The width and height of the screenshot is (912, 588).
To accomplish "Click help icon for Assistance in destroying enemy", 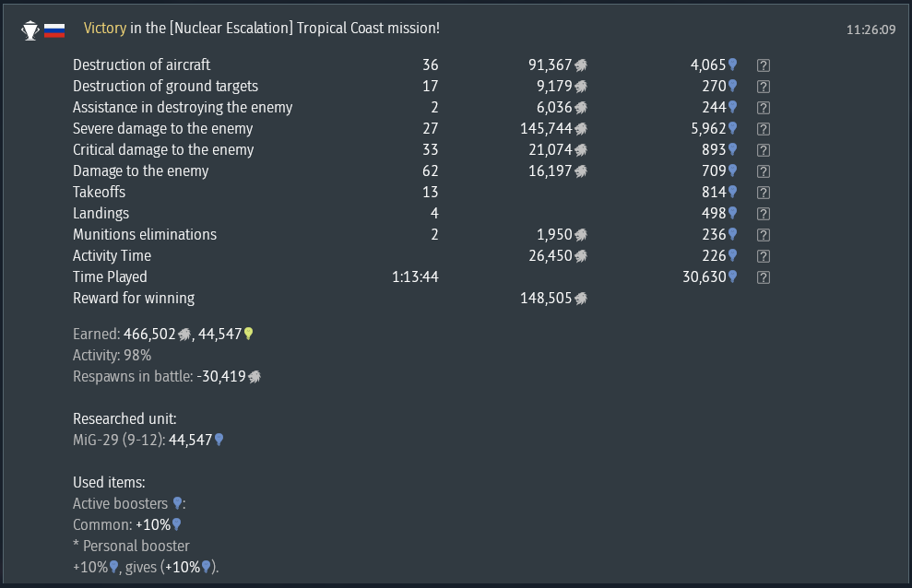I will pos(763,108).
